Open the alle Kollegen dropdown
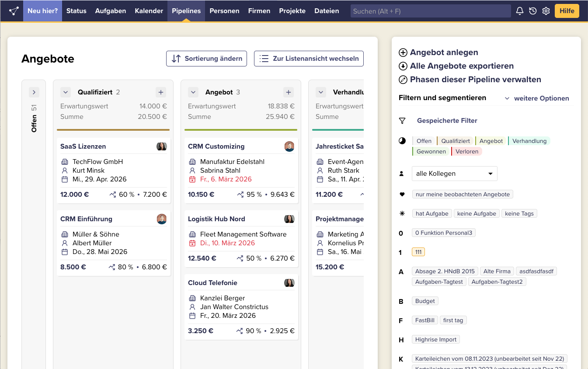 pos(454,173)
